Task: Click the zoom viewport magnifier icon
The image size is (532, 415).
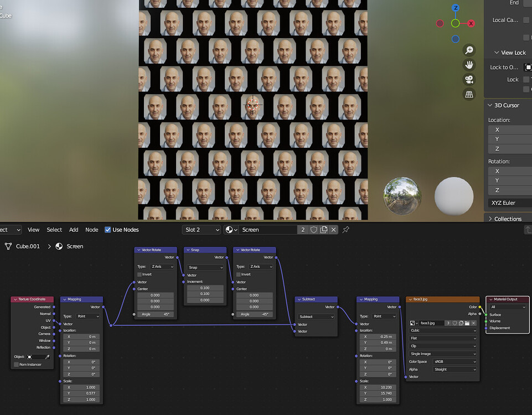Action: [x=469, y=50]
